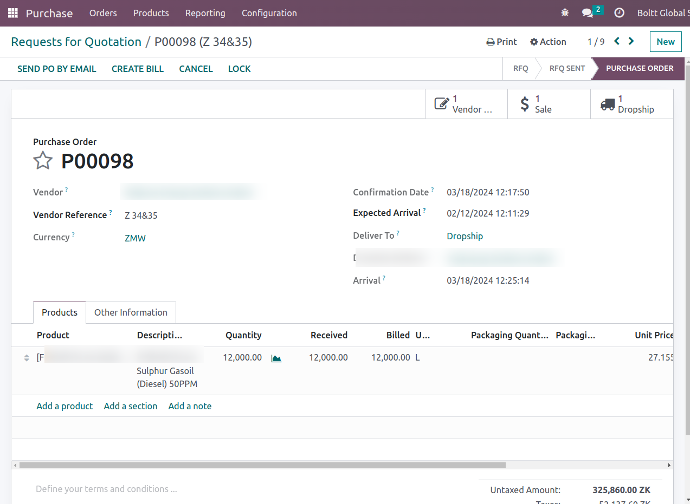Image resolution: width=690 pixels, height=504 pixels.
Task: Open the Vendor Bills stat button
Action: pos(466,104)
